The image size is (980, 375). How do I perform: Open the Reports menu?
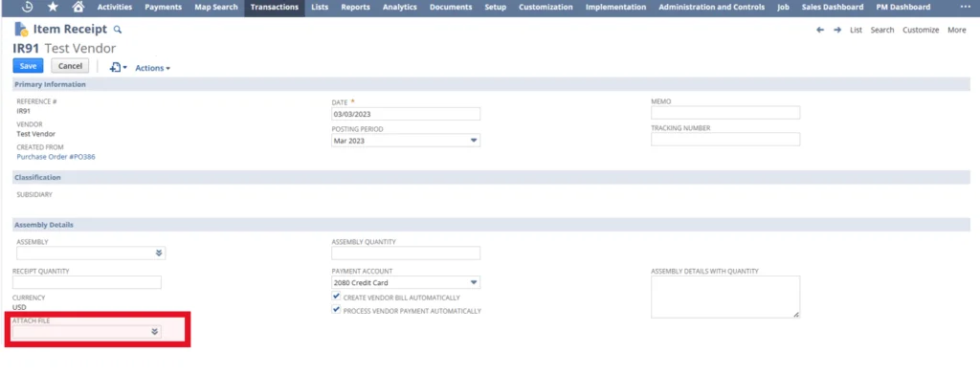point(356,8)
